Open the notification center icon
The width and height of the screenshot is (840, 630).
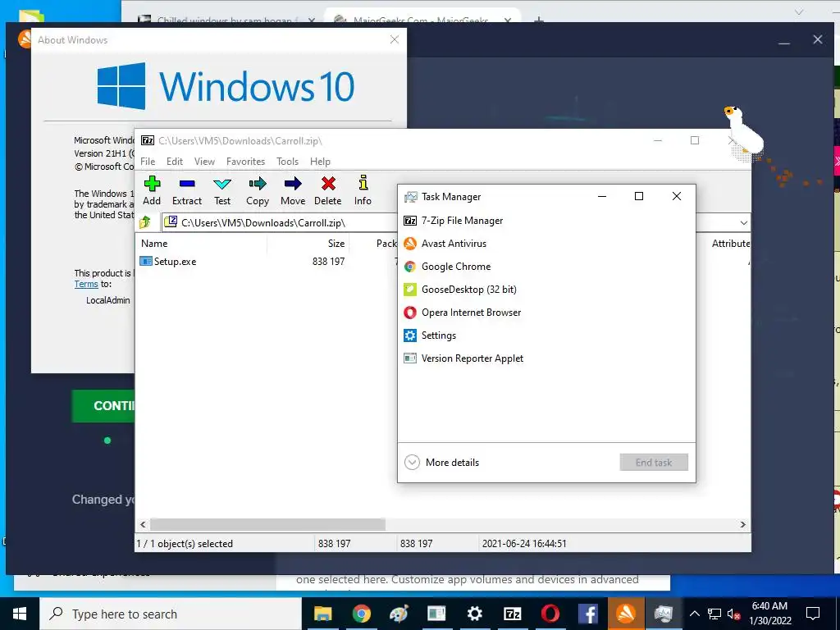[813, 614]
